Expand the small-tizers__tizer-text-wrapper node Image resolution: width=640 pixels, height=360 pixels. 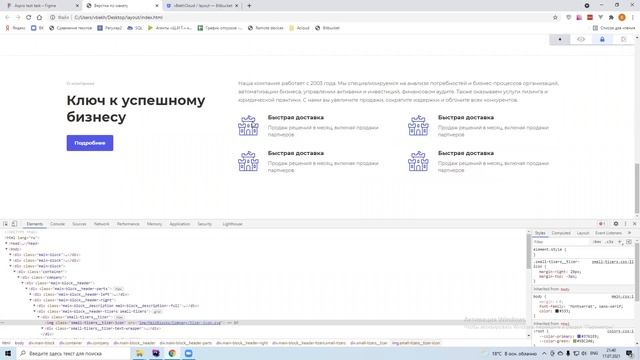tap(42, 328)
